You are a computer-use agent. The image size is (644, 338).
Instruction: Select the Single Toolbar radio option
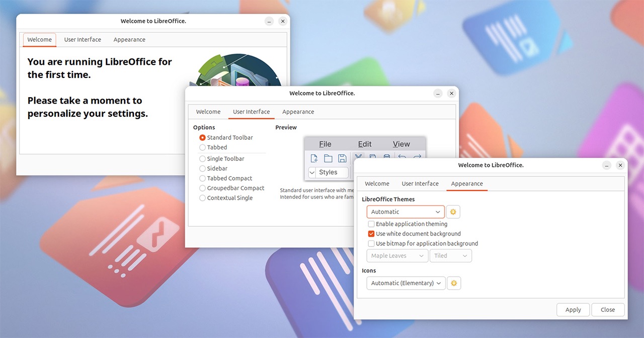[x=222, y=158]
